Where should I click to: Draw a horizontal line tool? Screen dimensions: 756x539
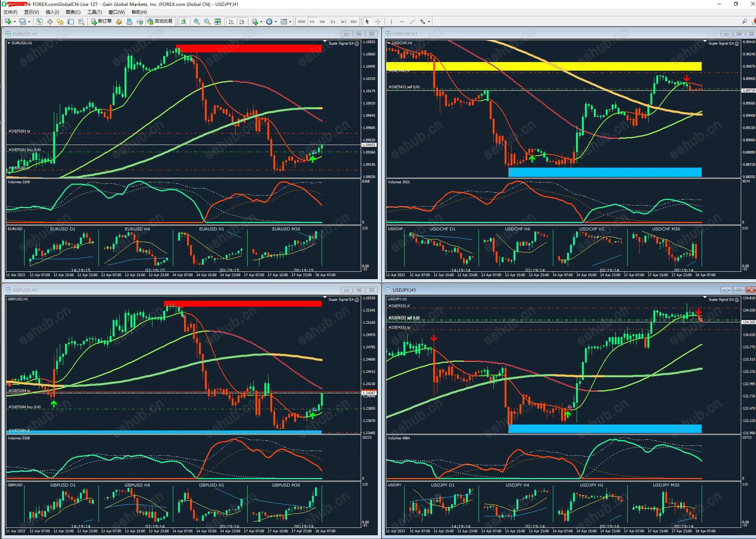pyautogui.click(x=402, y=22)
